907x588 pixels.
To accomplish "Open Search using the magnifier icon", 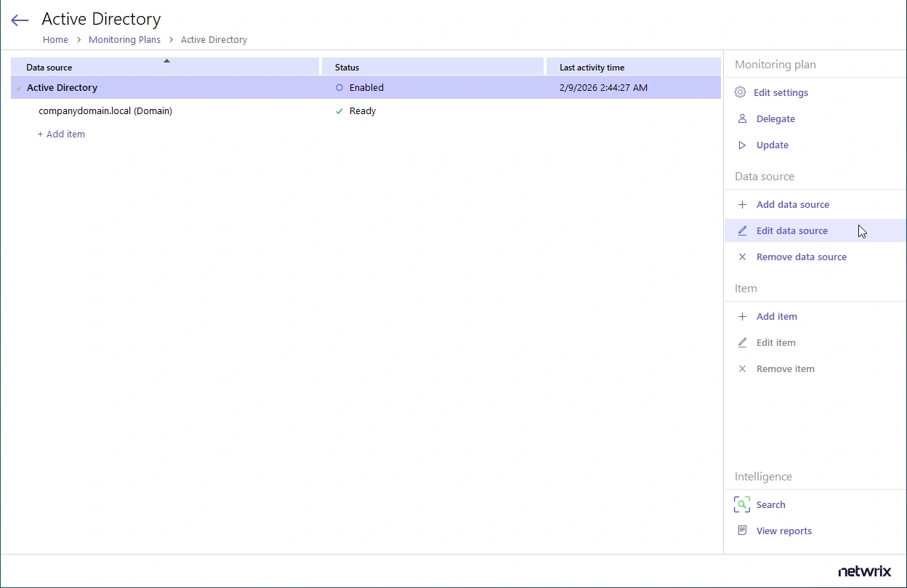I will 741,504.
